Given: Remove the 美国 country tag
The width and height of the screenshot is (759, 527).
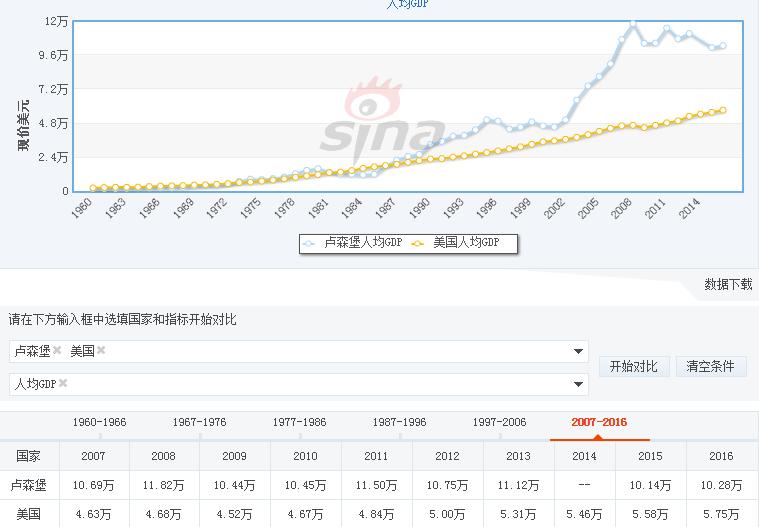Looking at the screenshot, I should click(101, 350).
